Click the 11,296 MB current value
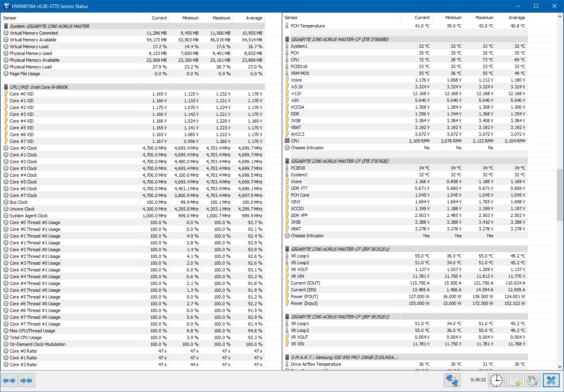 [157, 33]
